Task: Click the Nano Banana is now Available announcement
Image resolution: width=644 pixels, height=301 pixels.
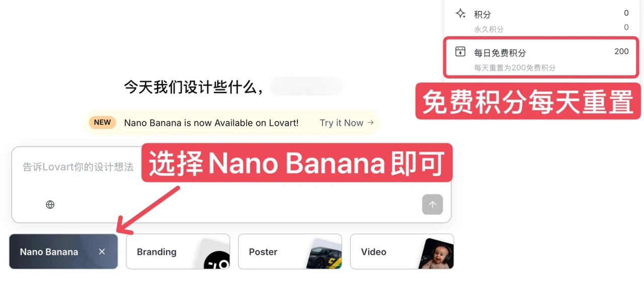Action: [211, 123]
